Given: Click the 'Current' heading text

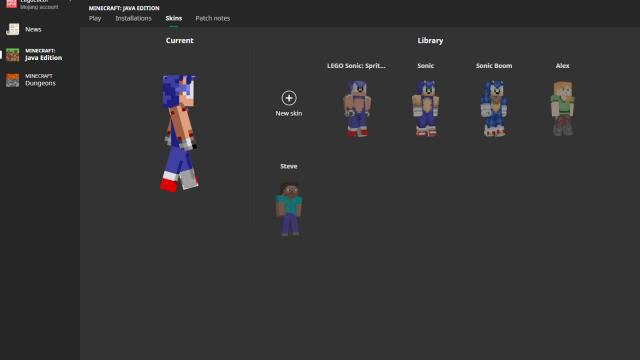Looking at the screenshot, I should [x=180, y=40].
